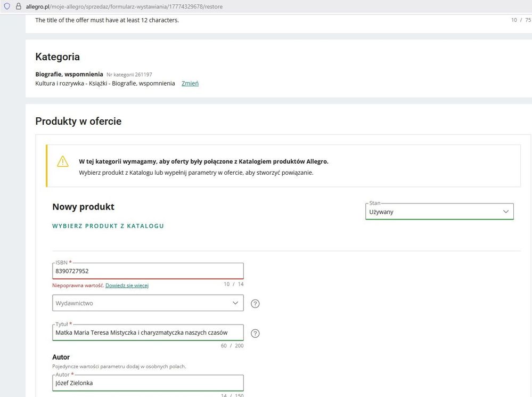Click the Niepoprawna wartość error message
532x397 pixels.
[78, 286]
